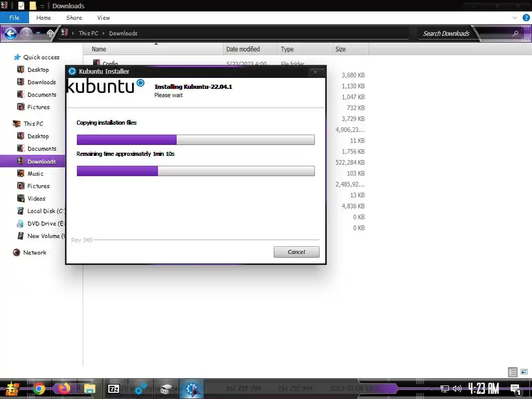Open 7-Zip from the taskbar

coord(113,389)
